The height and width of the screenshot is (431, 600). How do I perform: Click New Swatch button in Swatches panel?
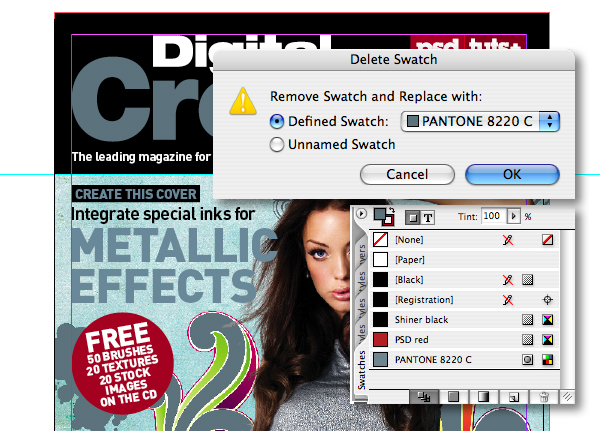click(x=514, y=397)
